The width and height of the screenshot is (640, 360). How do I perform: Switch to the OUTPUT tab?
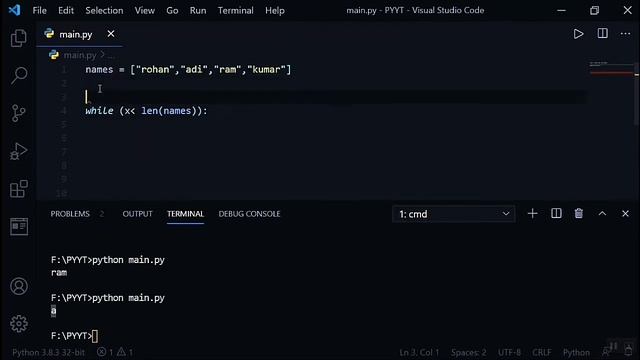pyautogui.click(x=137, y=214)
